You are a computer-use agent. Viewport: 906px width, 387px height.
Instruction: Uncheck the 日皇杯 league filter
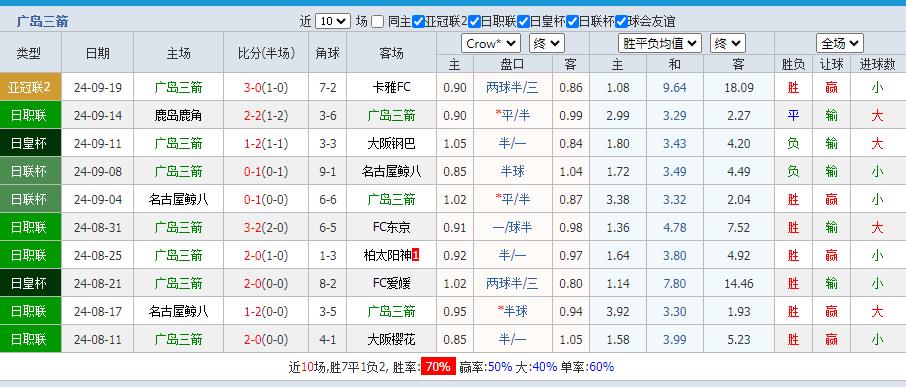coord(523,21)
